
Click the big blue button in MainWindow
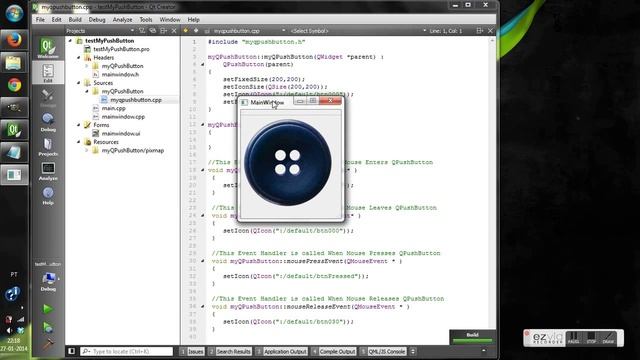point(288,162)
